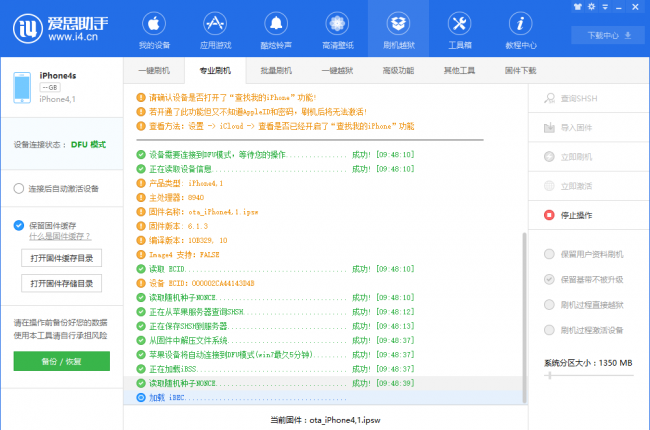Switch to 批量刷机 tab

pos(276,70)
